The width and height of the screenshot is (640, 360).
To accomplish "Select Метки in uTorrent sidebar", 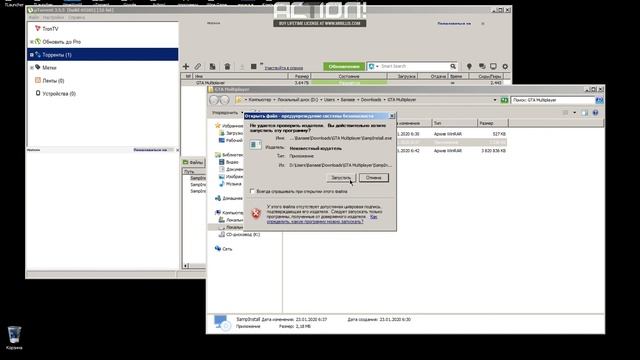I will [49, 68].
